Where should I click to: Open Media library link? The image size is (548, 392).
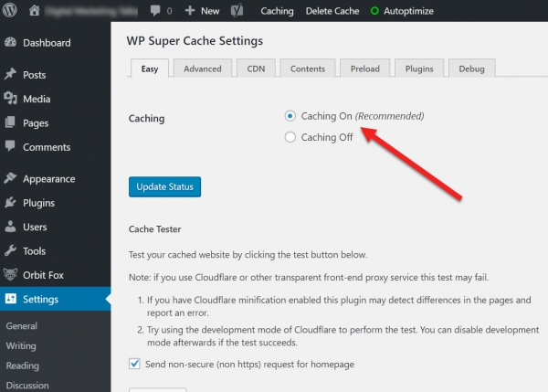pyautogui.click(x=37, y=99)
